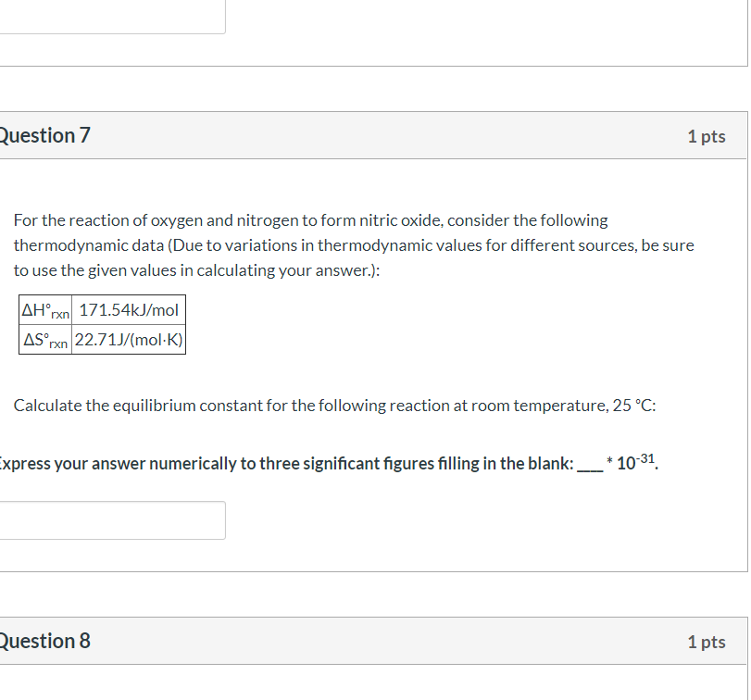Select the Question 7 header
This screenshot has width=751, height=700.
[44, 135]
